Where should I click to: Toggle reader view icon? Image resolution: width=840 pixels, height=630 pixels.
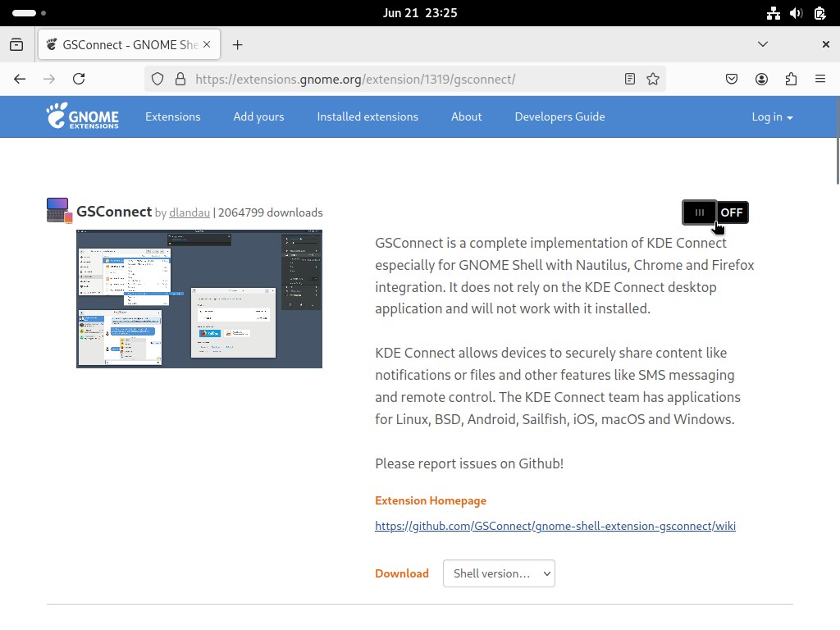point(630,80)
